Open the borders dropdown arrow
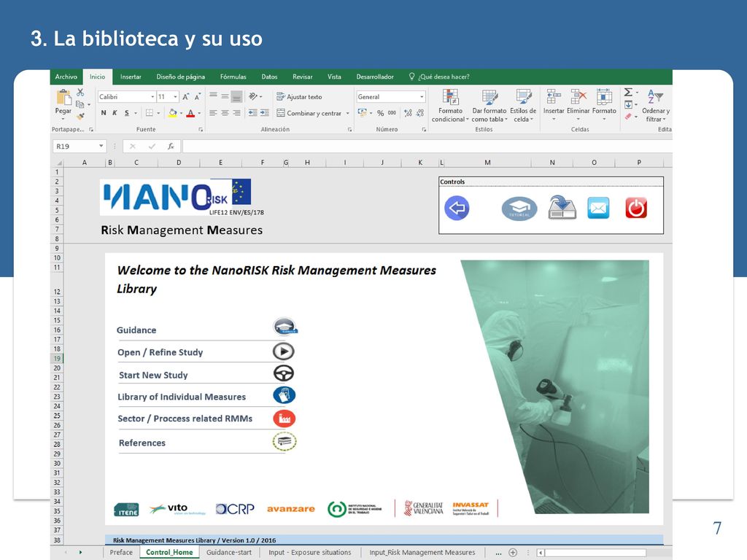The width and height of the screenshot is (747, 560). (x=158, y=113)
